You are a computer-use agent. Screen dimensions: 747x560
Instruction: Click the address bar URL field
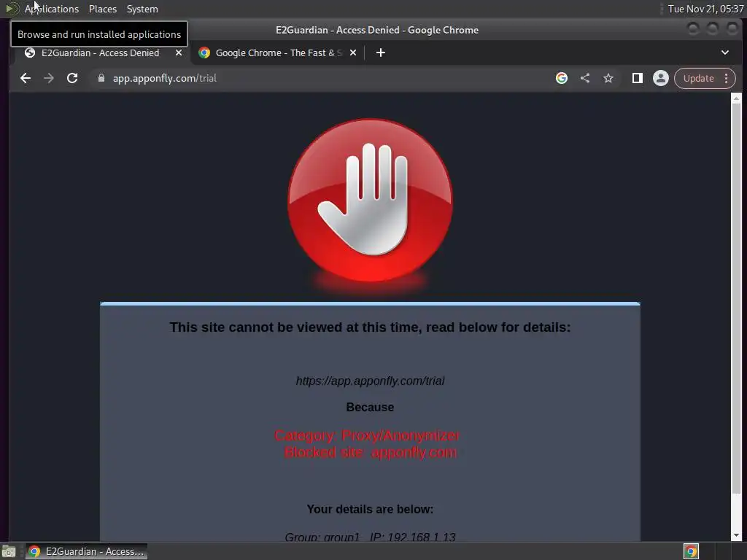pos(324,78)
